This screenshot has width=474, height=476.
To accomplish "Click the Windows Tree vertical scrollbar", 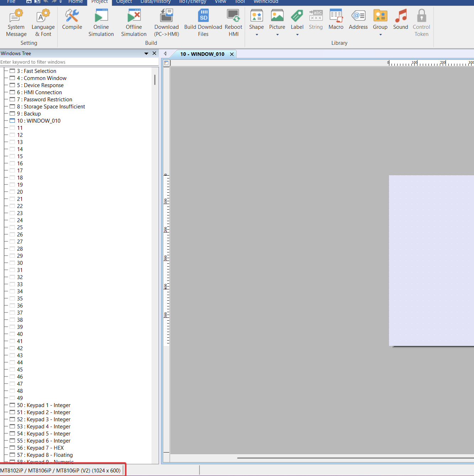I will pos(155,80).
